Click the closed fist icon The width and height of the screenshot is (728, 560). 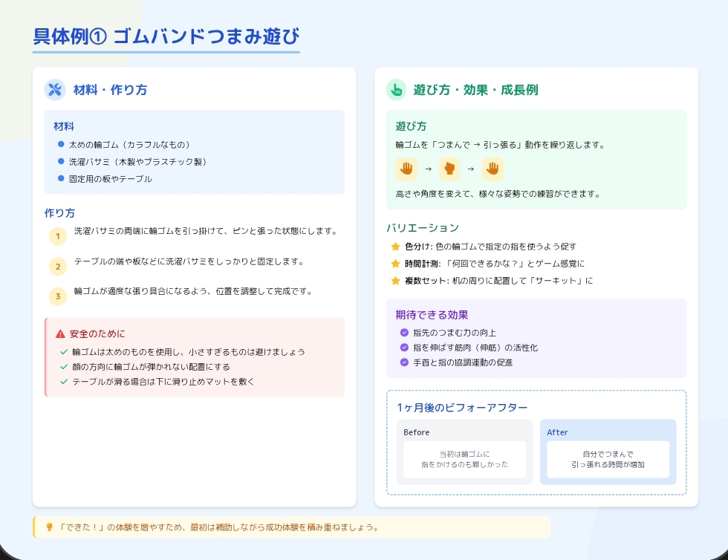pyautogui.click(x=449, y=169)
